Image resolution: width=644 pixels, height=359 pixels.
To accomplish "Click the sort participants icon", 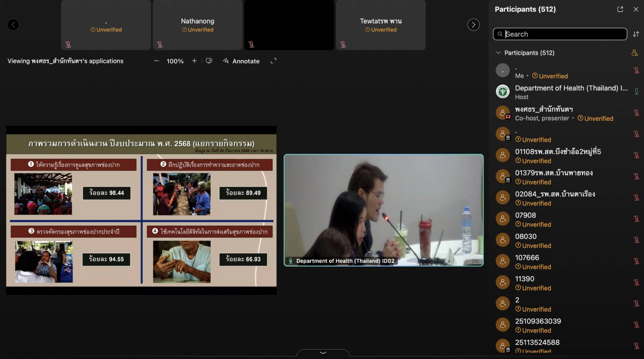I will point(636,34).
